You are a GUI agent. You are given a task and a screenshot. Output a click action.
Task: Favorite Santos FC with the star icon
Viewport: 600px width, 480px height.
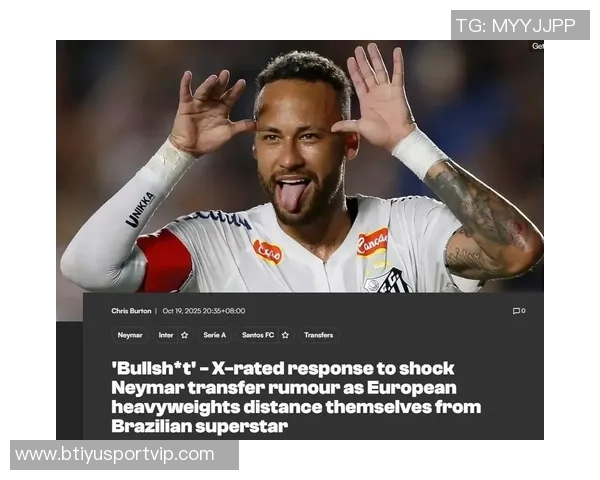285,335
